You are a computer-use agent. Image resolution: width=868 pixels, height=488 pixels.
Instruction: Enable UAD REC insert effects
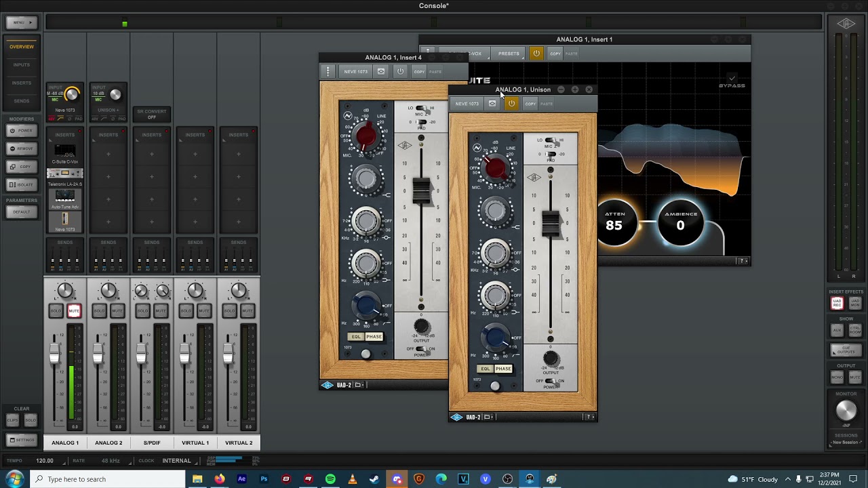(x=837, y=303)
